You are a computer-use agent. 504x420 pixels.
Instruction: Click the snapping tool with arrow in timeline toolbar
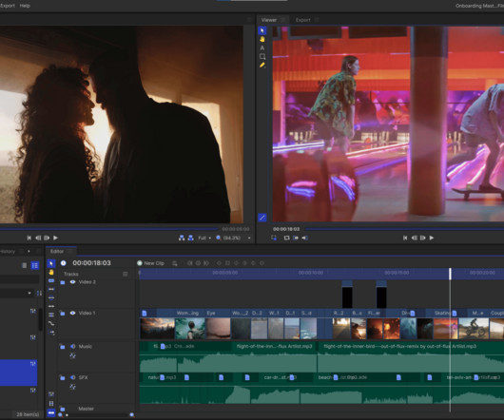[x=51, y=333]
